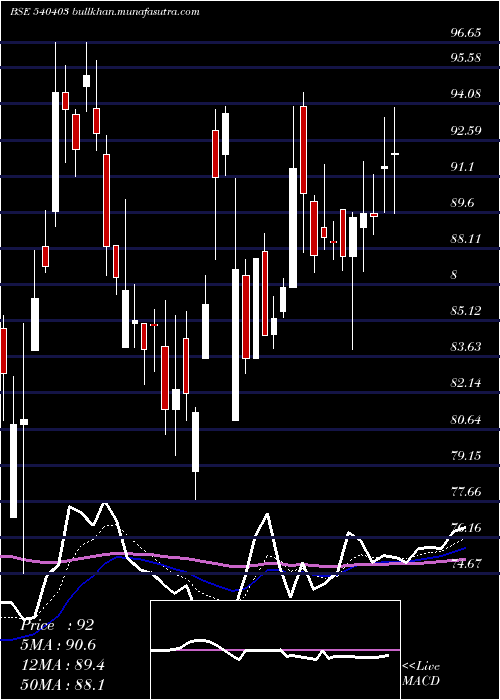This screenshot has width=500, height=700.
Task: Click the 79.15 price axis label
Action: point(466,456)
